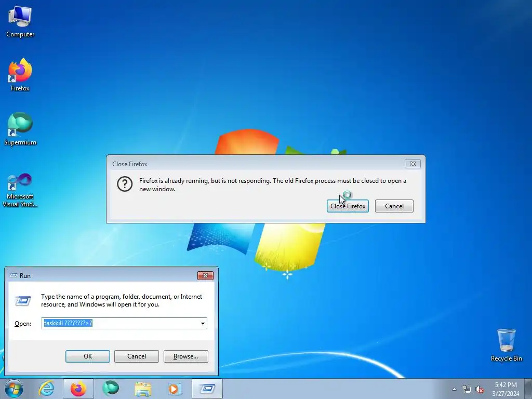This screenshot has height=399, width=532.
Task: Click OK in the Run dialog
Action: (87, 356)
